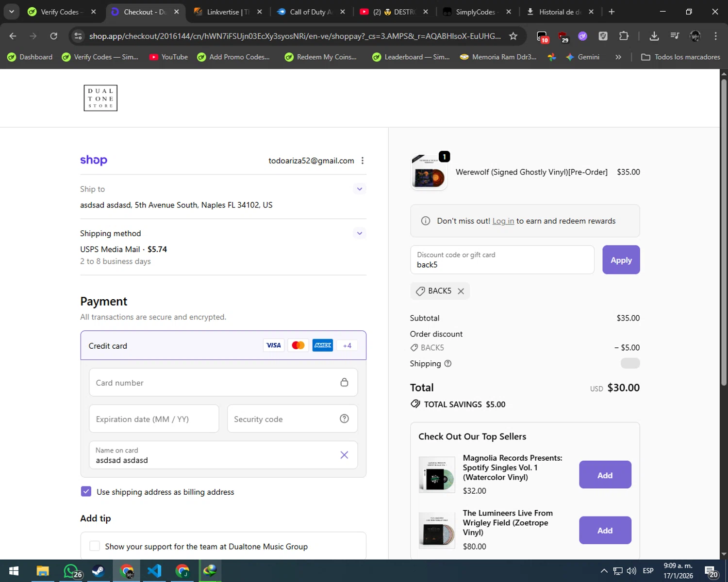728x582 pixels.
Task: Open File Explorer from the taskbar
Action: point(43,571)
